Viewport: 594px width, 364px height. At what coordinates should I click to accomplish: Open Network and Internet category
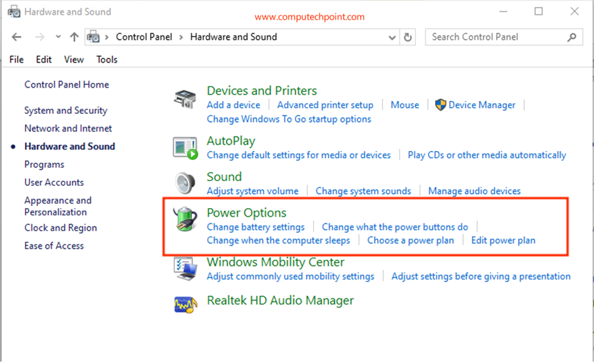click(68, 128)
